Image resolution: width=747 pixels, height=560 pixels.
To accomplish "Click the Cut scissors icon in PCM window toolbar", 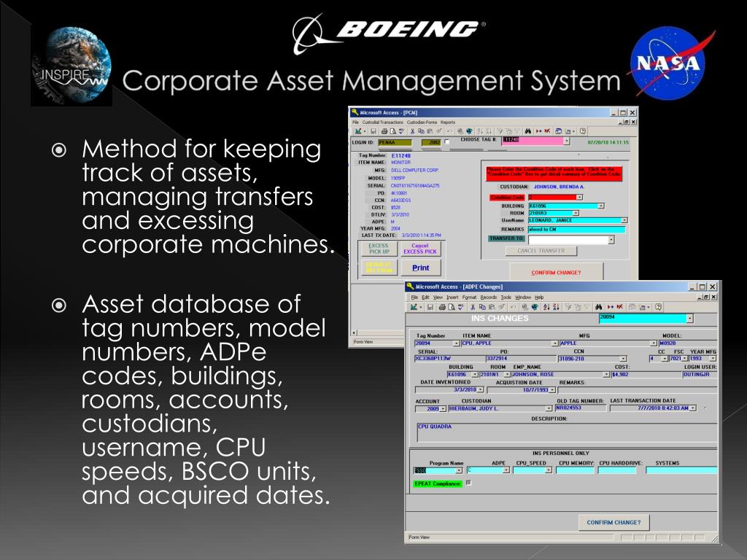I will [412, 131].
